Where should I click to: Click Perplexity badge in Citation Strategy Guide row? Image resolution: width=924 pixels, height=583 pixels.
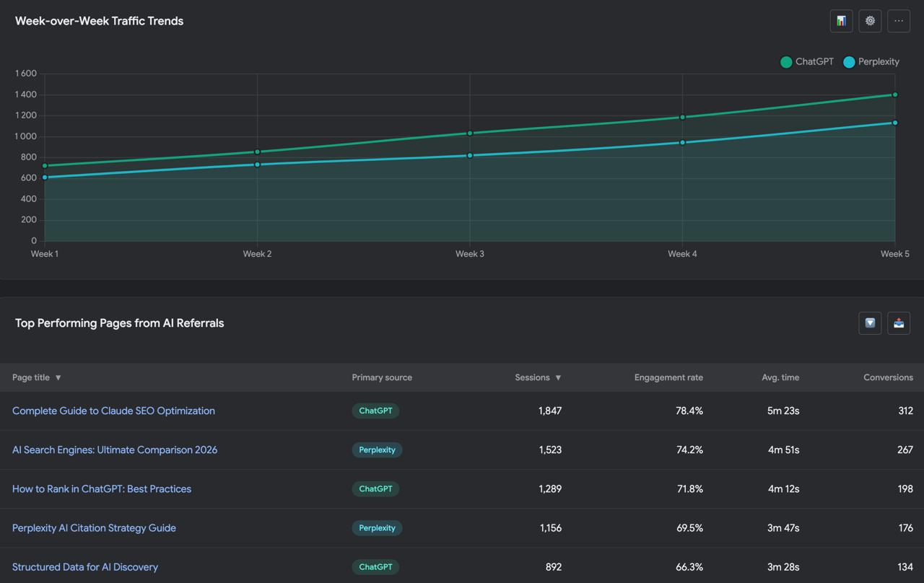[377, 527]
